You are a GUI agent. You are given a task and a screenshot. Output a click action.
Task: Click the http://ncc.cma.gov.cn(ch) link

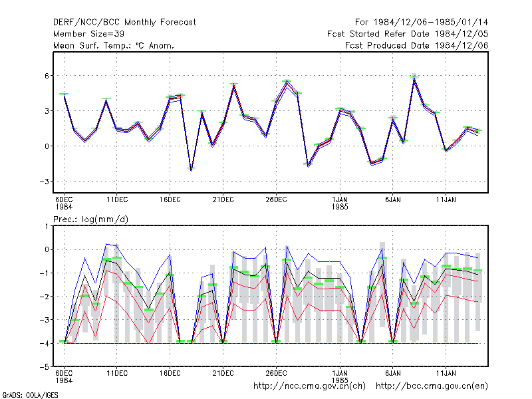pos(309,386)
